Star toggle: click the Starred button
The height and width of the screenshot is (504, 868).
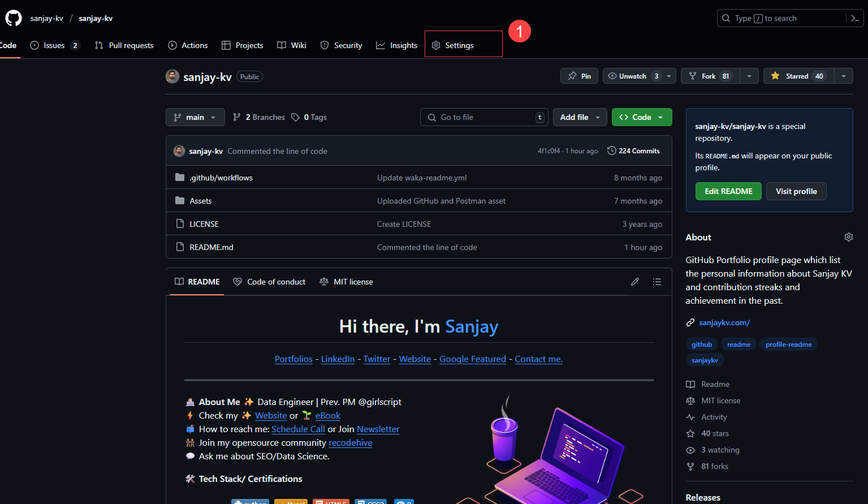click(x=798, y=76)
